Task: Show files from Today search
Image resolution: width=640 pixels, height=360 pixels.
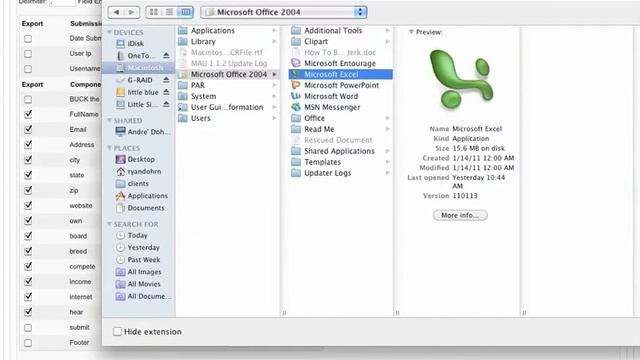Action: click(137, 236)
